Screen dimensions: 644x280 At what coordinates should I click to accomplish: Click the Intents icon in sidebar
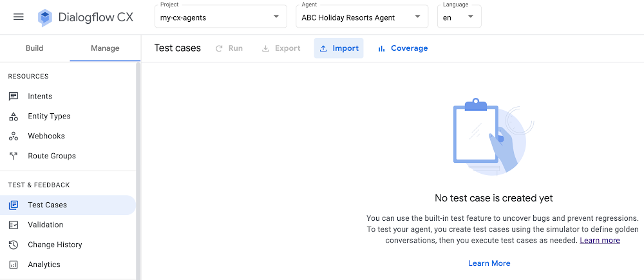[x=14, y=96]
